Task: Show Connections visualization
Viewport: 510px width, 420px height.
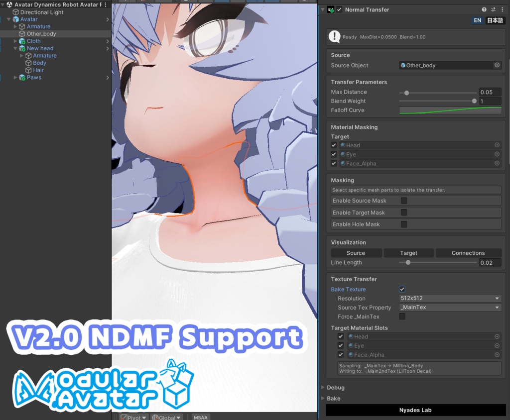Action: pos(468,253)
